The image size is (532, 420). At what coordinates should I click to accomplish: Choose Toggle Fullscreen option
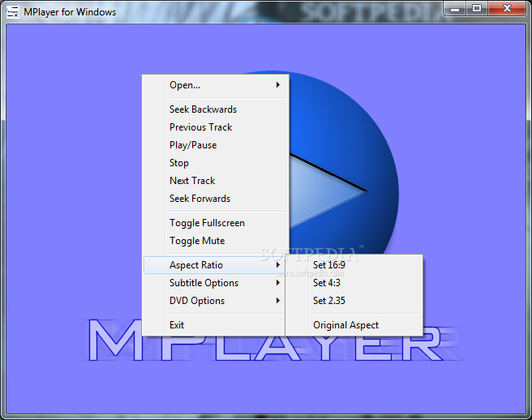click(216, 223)
